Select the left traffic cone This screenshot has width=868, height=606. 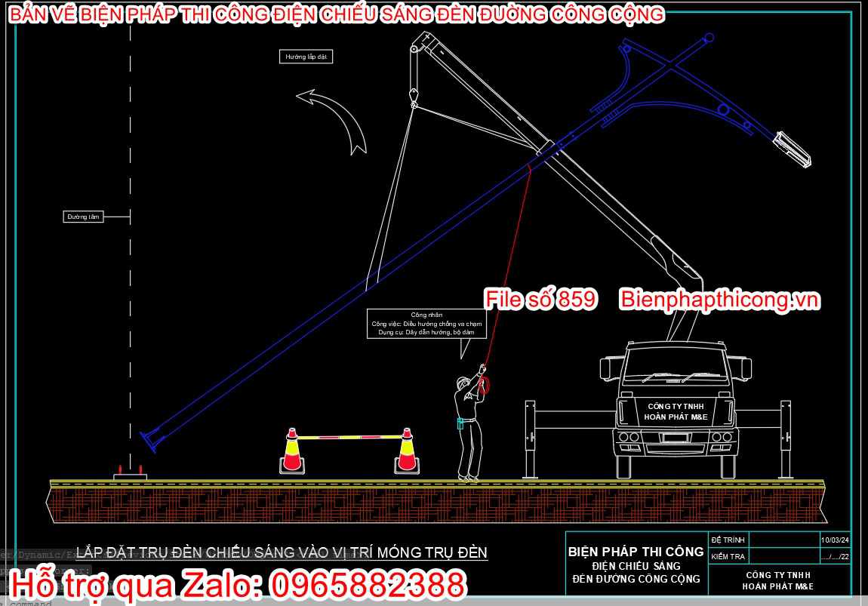coord(292,451)
